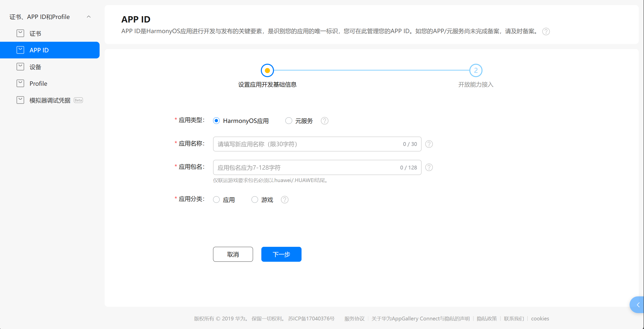This screenshot has width=644, height=329.
Task: Expand the blue side panel arrow
Action: tap(638, 305)
